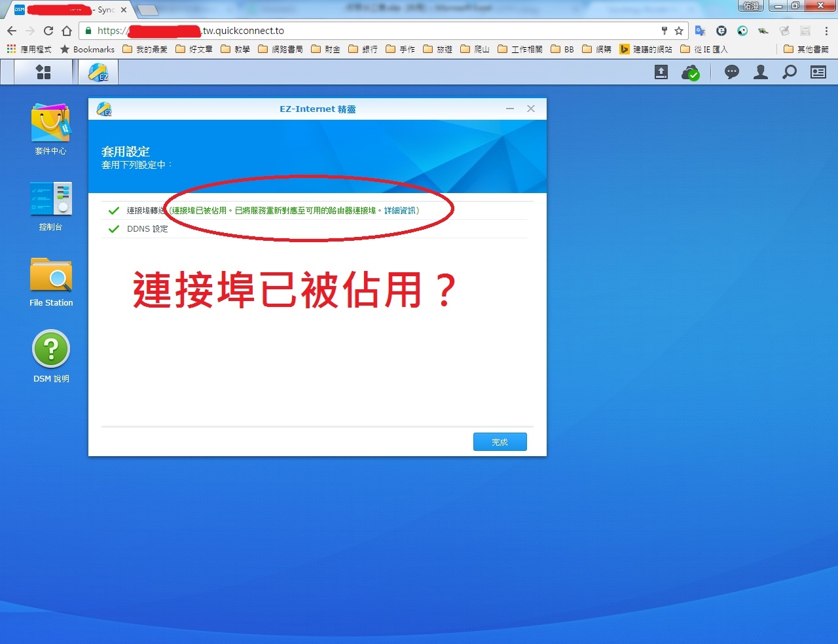The height and width of the screenshot is (644, 838).
Task: Bookmark this page with the star icon
Action: 679,31
